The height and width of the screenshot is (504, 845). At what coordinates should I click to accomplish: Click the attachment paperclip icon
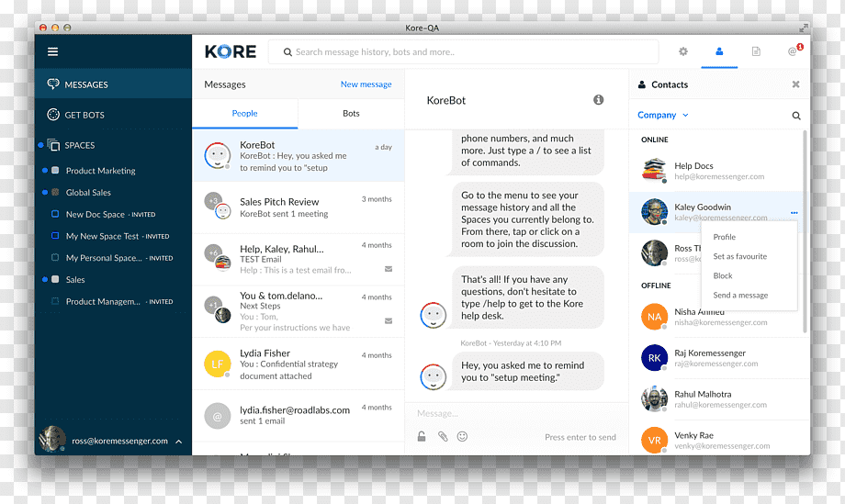tap(443, 437)
